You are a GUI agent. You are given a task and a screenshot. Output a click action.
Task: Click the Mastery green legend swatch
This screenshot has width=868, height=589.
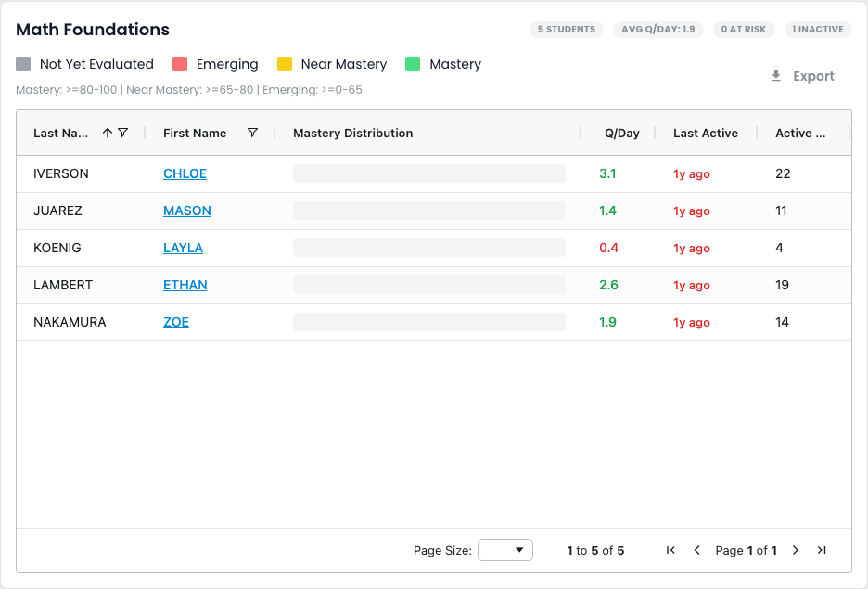point(413,64)
